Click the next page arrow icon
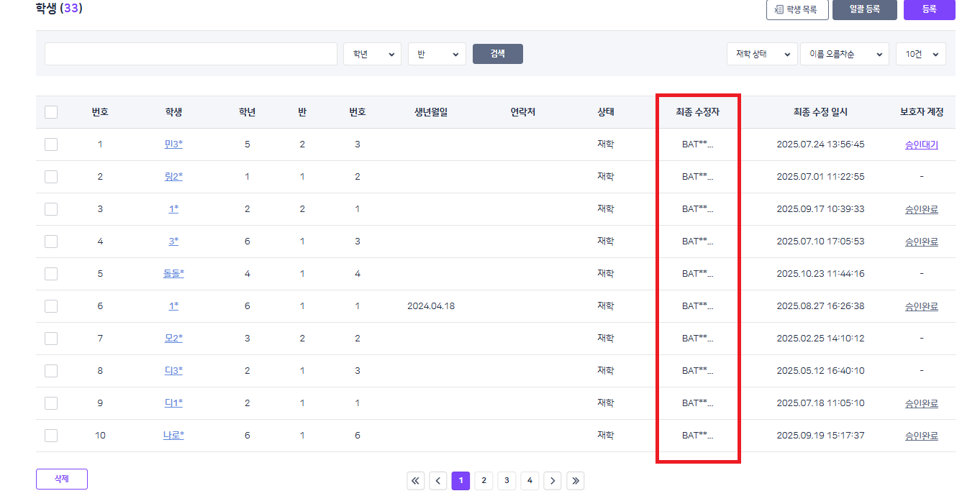The image size is (980, 496). 552,481
